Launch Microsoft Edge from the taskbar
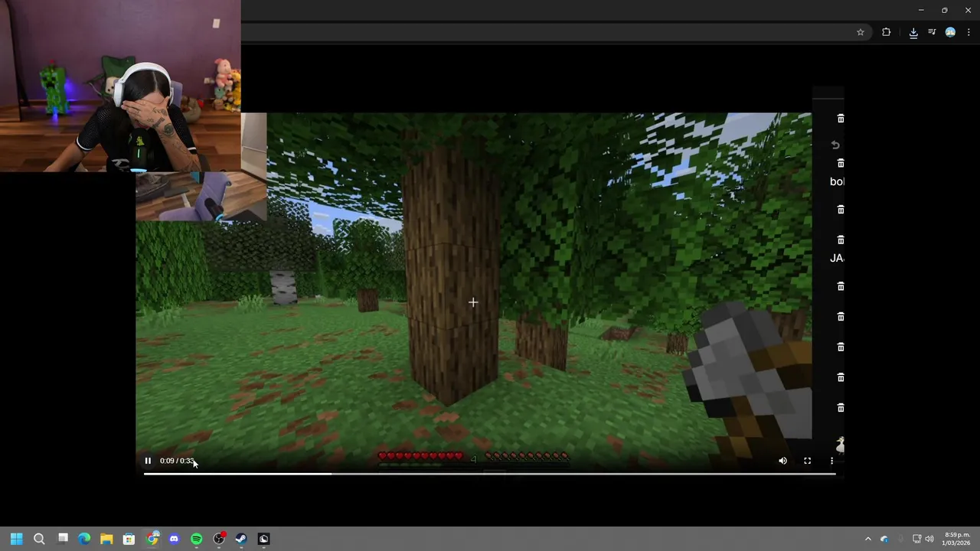 click(84, 539)
